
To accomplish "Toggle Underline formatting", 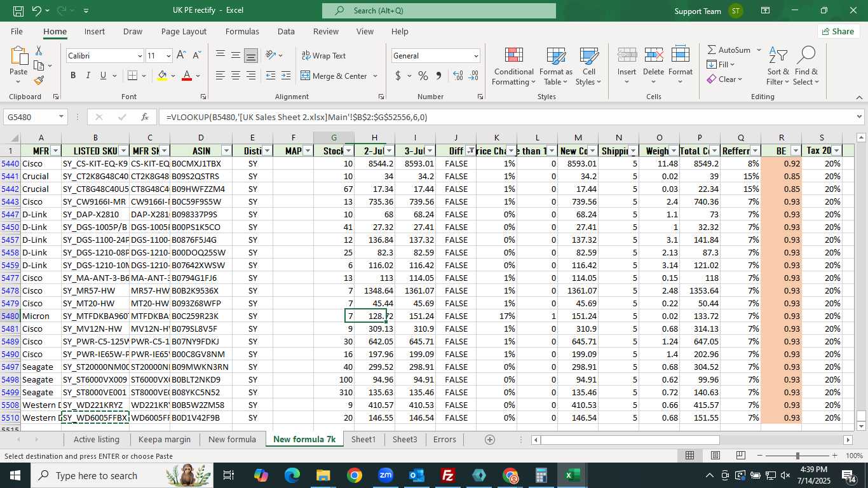I will pyautogui.click(x=103, y=76).
